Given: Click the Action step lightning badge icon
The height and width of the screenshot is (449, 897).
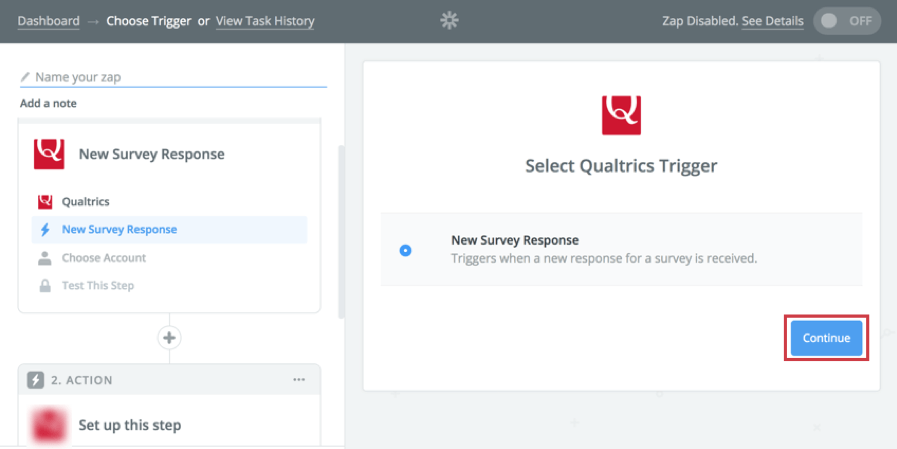Looking at the screenshot, I should (x=36, y=380).
